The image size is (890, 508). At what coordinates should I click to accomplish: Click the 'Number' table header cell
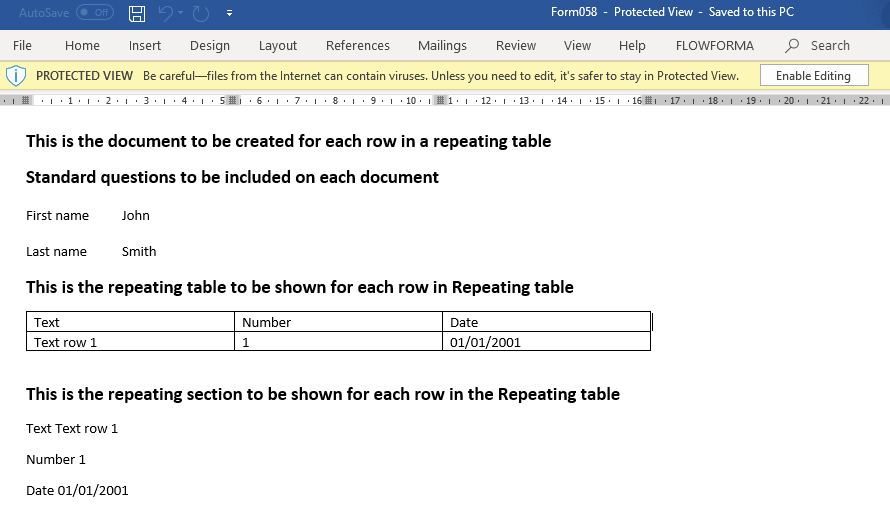338,322
